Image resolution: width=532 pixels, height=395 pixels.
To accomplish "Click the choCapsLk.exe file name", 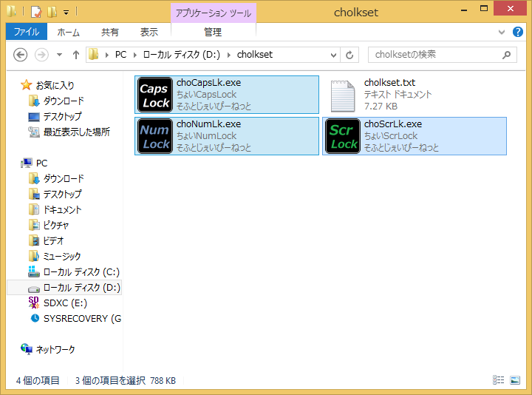I will (208, 83).
